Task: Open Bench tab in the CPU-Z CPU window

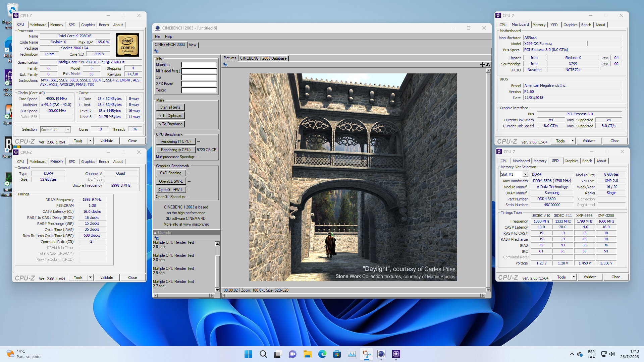Action: [104, 25]
